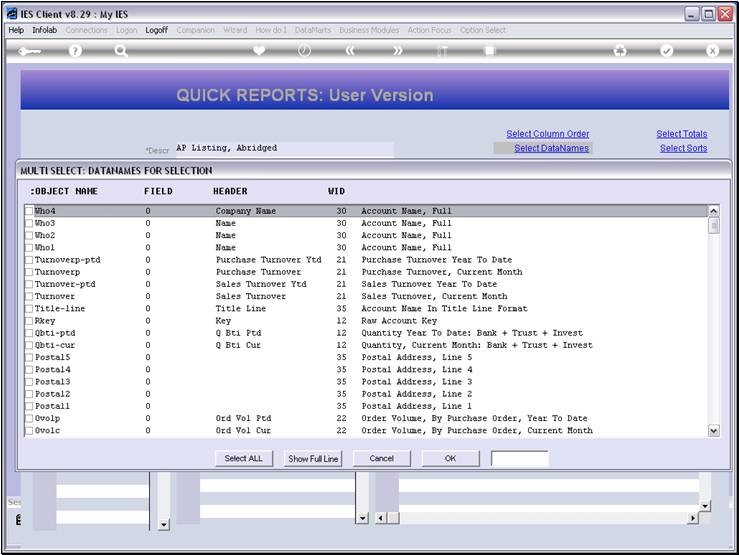Click the double left chevron icon
Screen dimensions: 739x555
pos(350,51)
